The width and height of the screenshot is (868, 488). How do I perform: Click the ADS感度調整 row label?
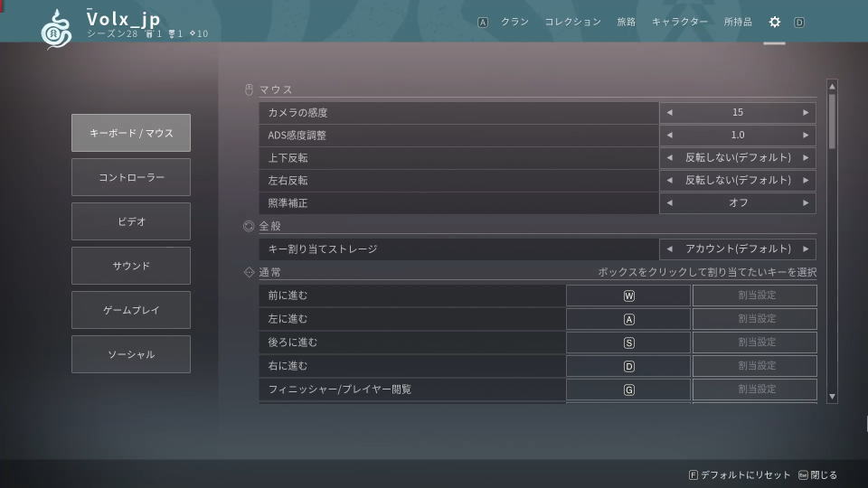[x=297, y=135]
